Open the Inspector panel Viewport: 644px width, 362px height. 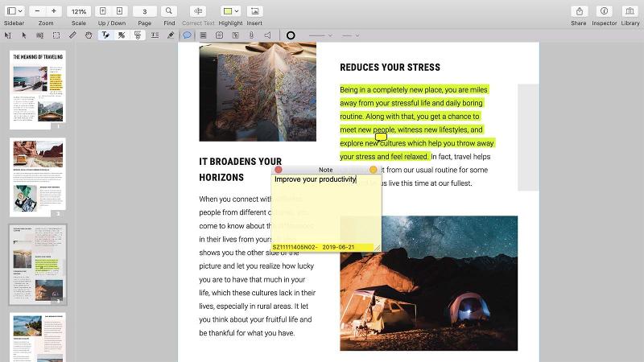click(x=605, y=11)
